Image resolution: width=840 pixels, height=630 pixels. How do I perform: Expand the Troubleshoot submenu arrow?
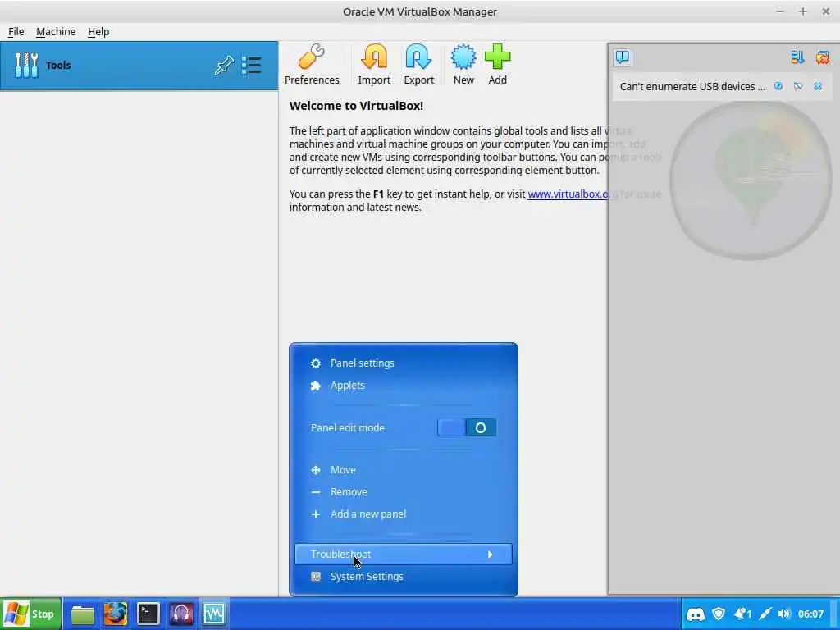(x=490, y=555)
